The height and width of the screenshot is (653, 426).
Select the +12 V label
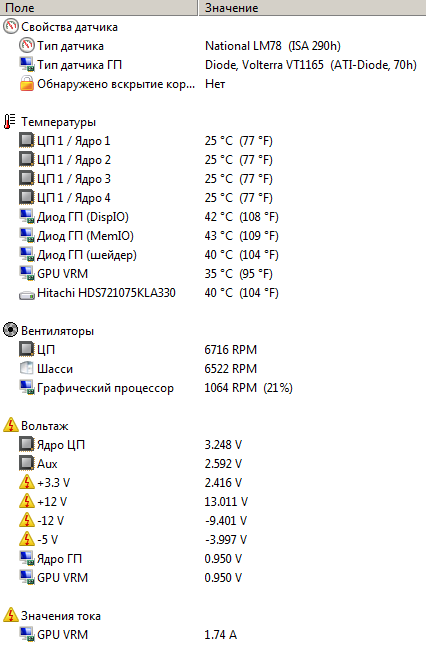coord(52,502)
